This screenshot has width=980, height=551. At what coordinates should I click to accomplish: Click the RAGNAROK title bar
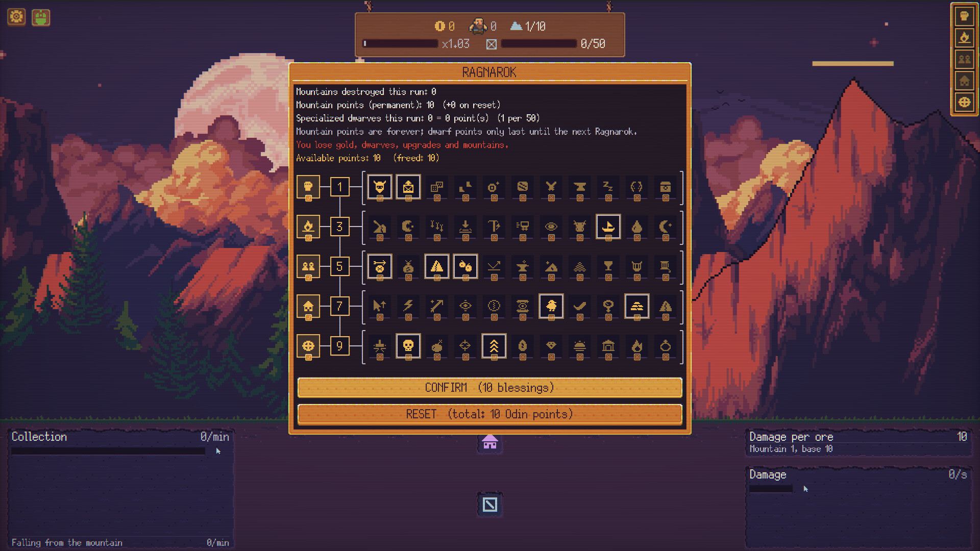[x=489, y=72]
